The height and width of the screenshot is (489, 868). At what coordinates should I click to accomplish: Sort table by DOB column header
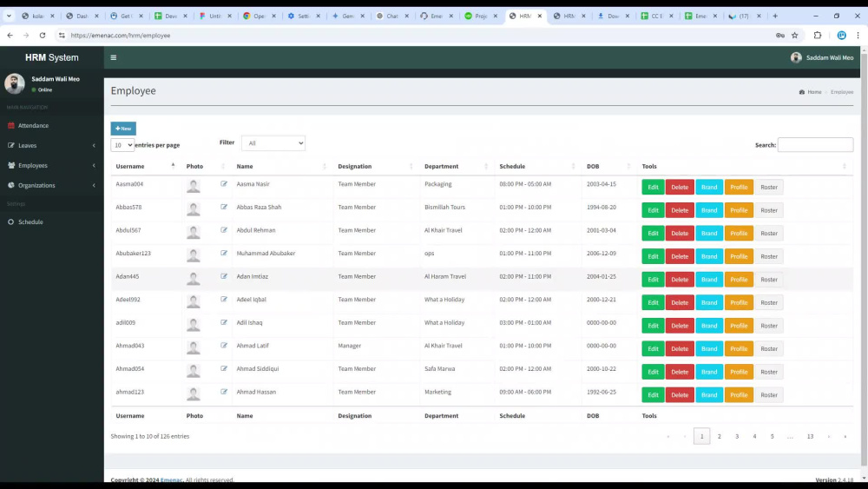coord(608,166)
